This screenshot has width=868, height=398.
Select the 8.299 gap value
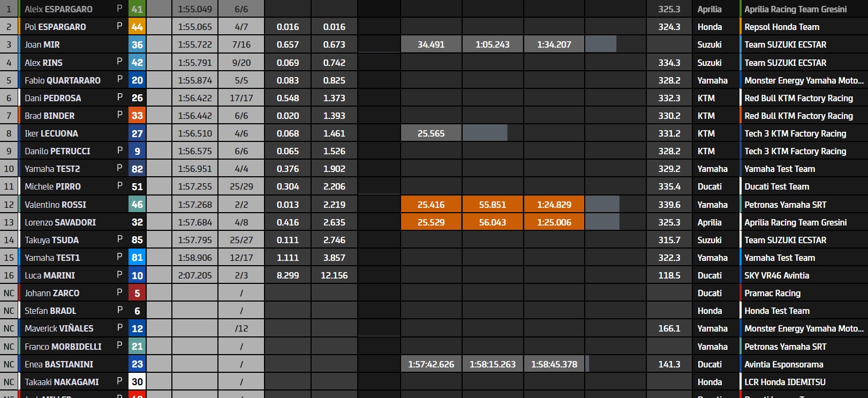pos(288,275)
